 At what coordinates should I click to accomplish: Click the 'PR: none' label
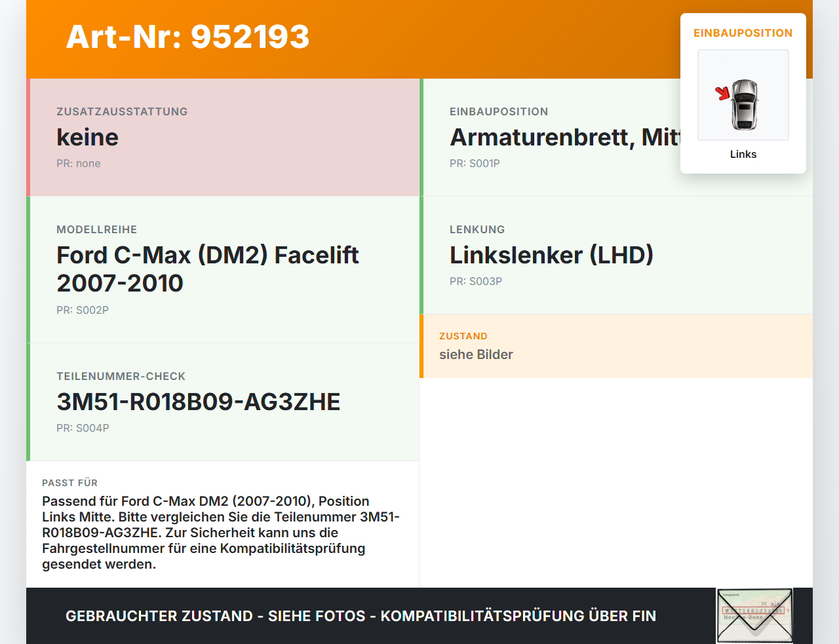pyautogui.click(x=79, y=164)
